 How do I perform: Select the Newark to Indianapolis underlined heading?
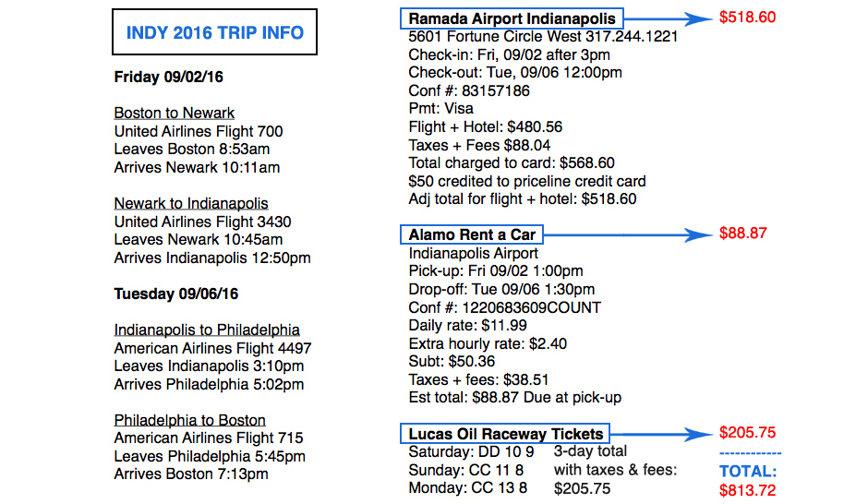click(x=190, y=204)
